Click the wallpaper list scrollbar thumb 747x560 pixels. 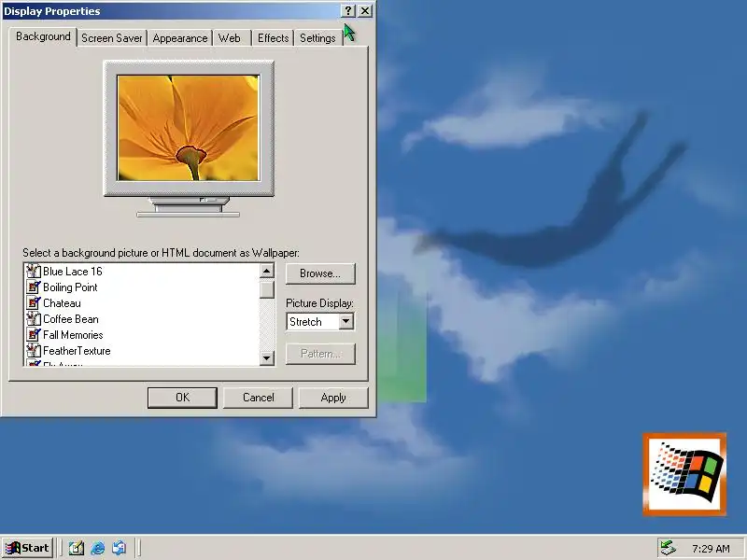point(267,289)
